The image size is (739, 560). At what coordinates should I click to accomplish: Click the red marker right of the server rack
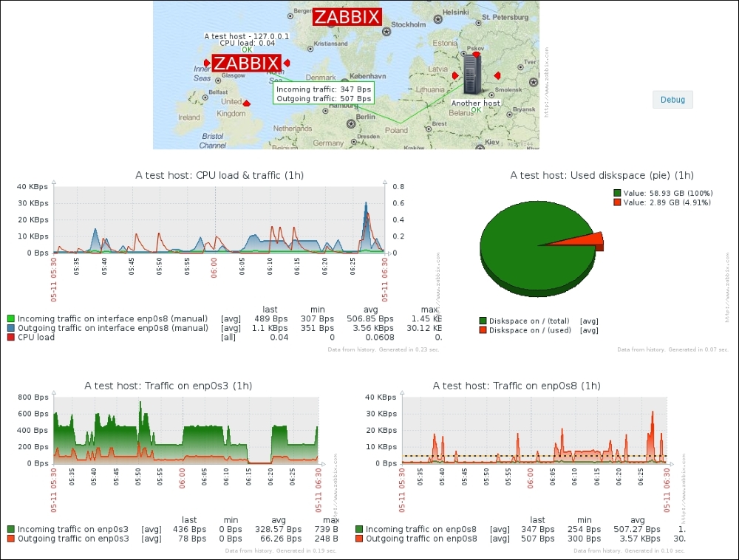[498, 75]
